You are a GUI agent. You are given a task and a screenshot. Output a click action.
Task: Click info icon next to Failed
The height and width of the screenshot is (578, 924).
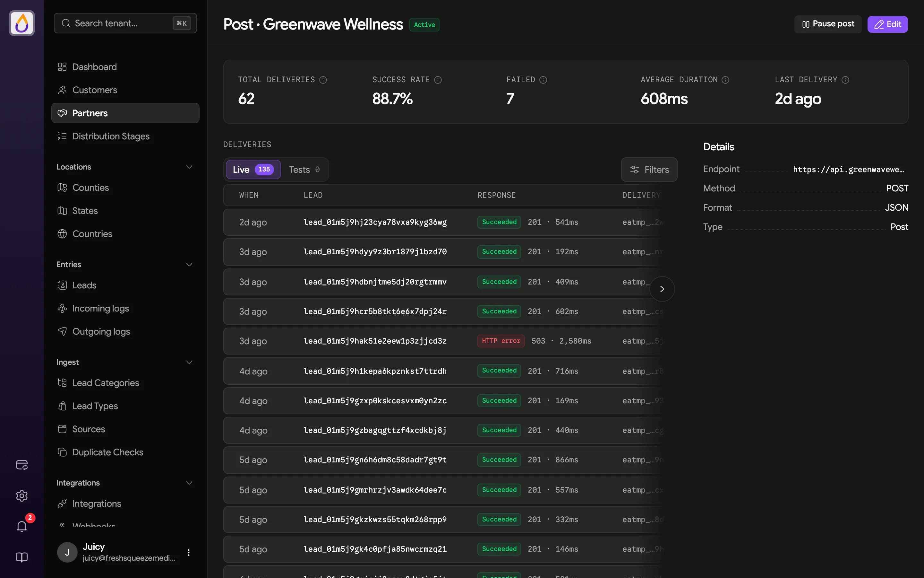pyautogui.click(x=543, y=80)
